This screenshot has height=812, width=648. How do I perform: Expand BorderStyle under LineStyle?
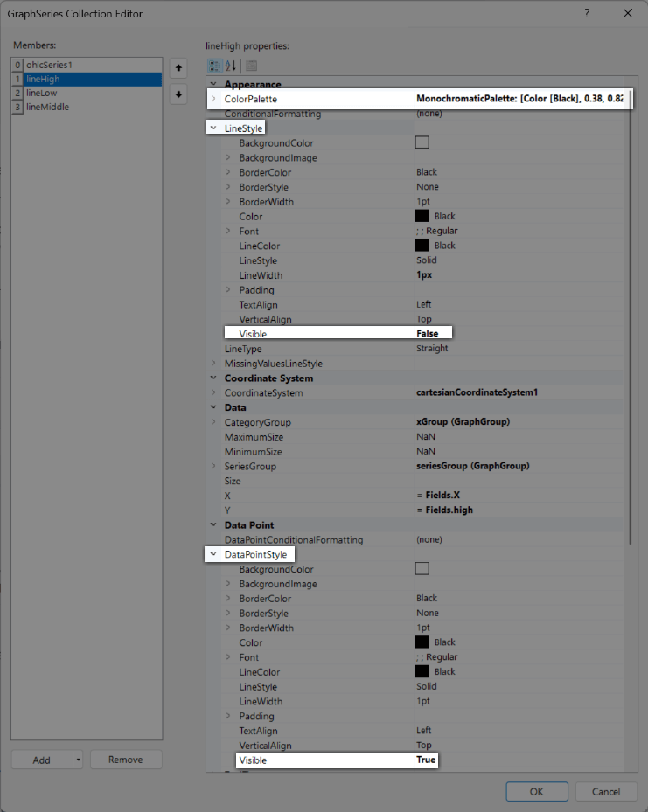(x=228, y=187)
